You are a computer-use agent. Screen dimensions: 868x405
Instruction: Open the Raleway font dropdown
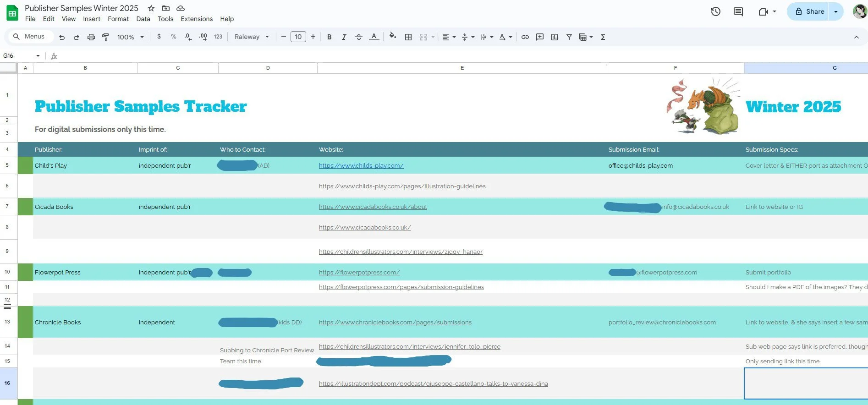pos(252,37)
